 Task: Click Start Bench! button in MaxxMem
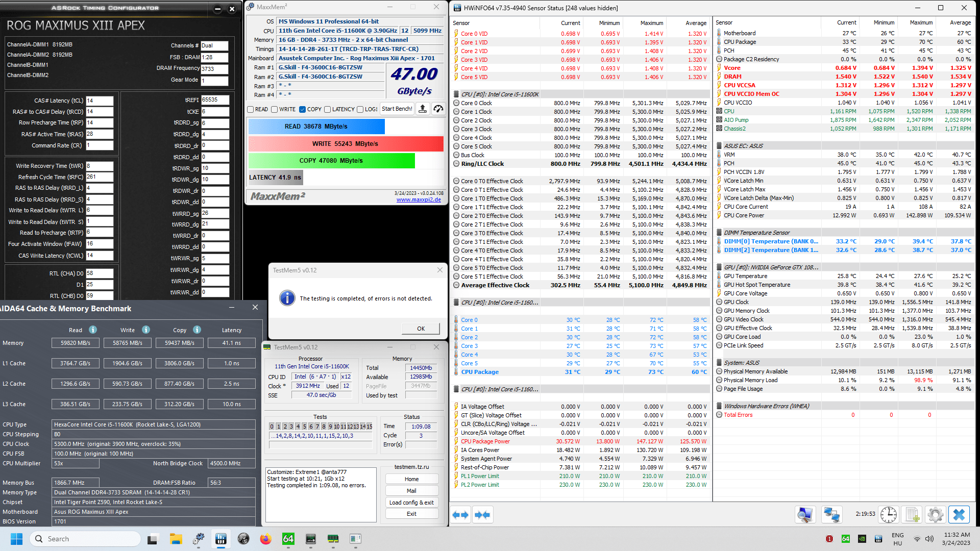point(397,109)
